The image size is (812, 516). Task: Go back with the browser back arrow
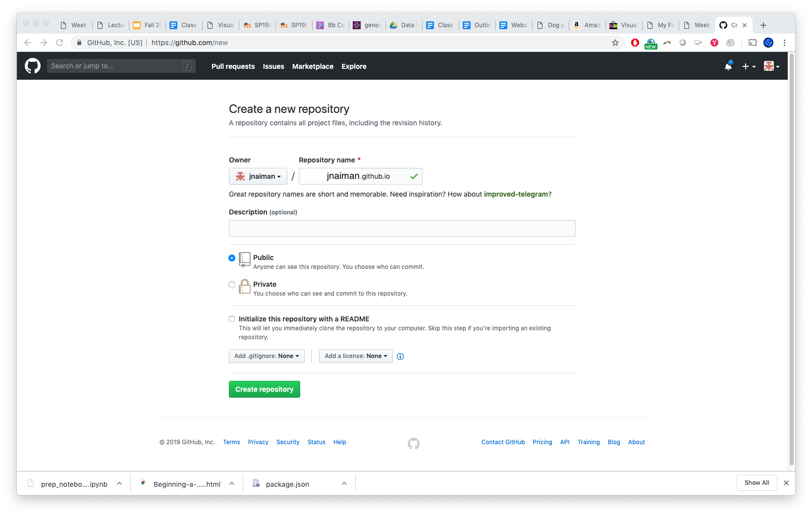pyautogui.click(x=28, y=43)
